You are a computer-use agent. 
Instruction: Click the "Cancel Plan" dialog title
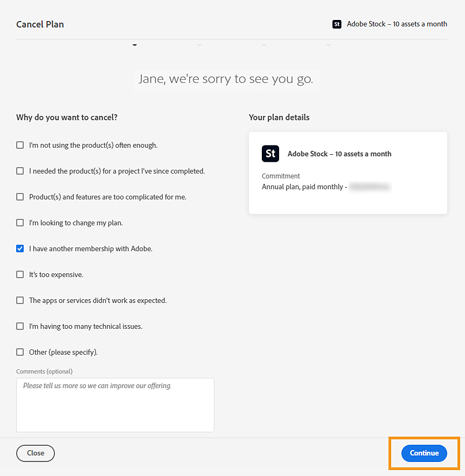[x=40, y=24]
